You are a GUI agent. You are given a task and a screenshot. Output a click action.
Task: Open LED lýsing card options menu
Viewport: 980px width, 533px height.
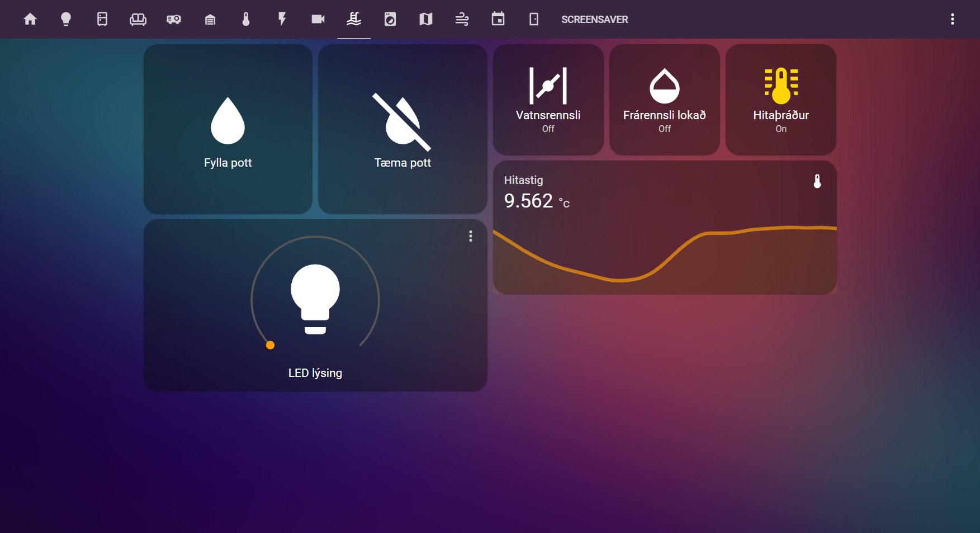point(471,236)
